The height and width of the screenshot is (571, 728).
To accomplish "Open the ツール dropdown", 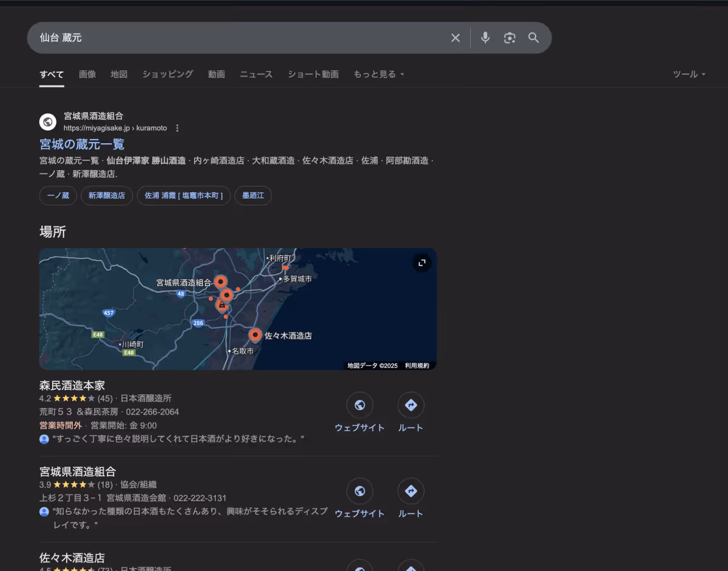I will coord(689,74).
